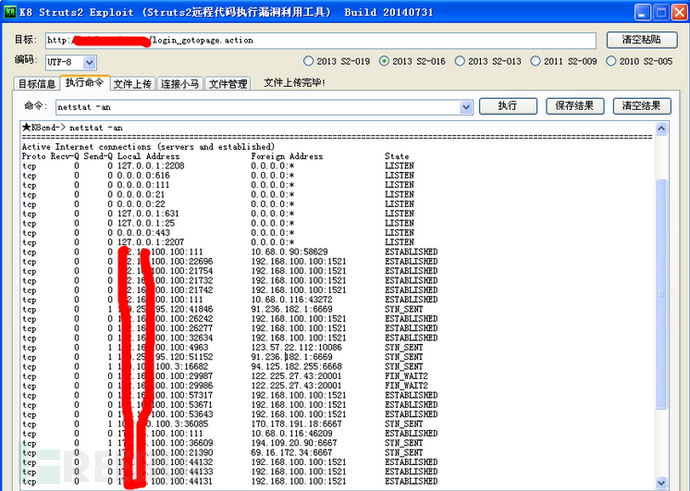
Task: Click the results vertical scrollbar thumb
Action: pyautogui.click(x=661, y=293)
